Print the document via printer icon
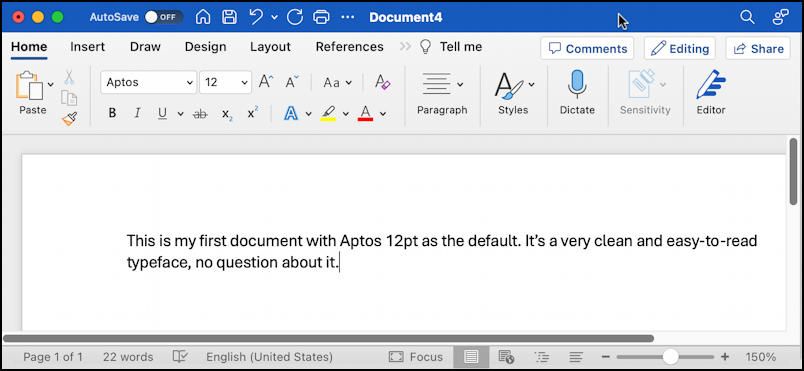This screenshot has height=371, width=804. coord(321,17)
